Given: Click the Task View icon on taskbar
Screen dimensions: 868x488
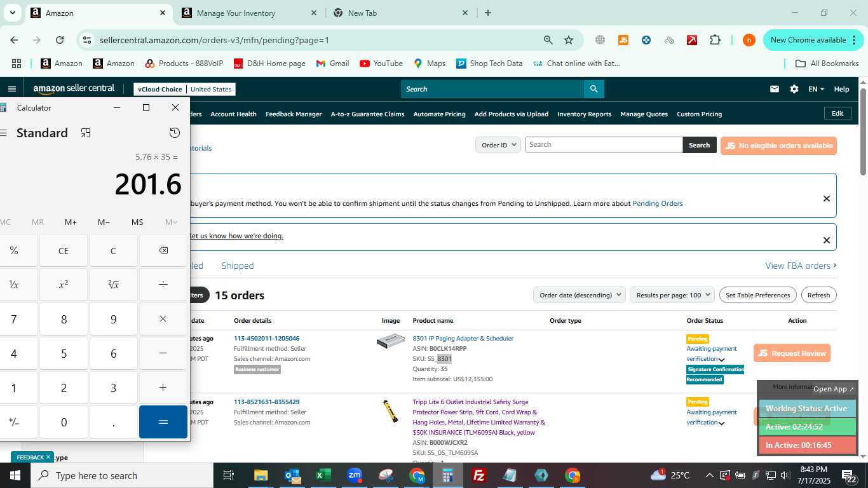Looking at the screenshot, I should tap(229, 475).
